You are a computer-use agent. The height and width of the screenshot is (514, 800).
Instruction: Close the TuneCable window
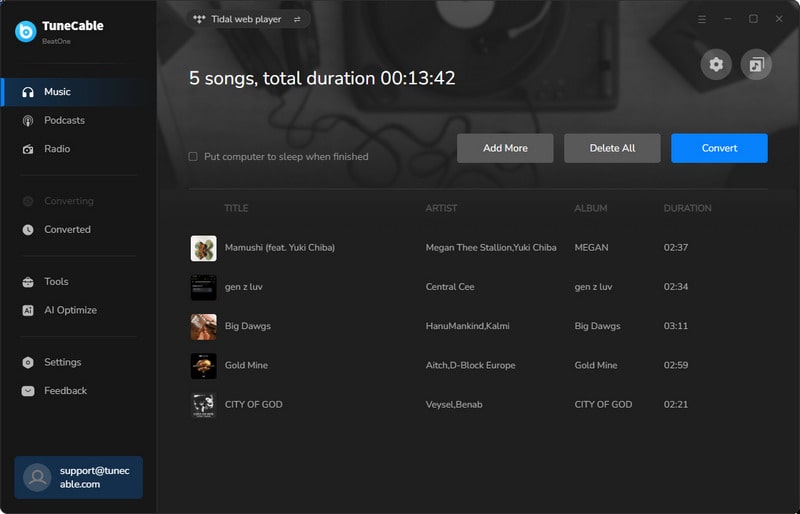click(779, 19)
